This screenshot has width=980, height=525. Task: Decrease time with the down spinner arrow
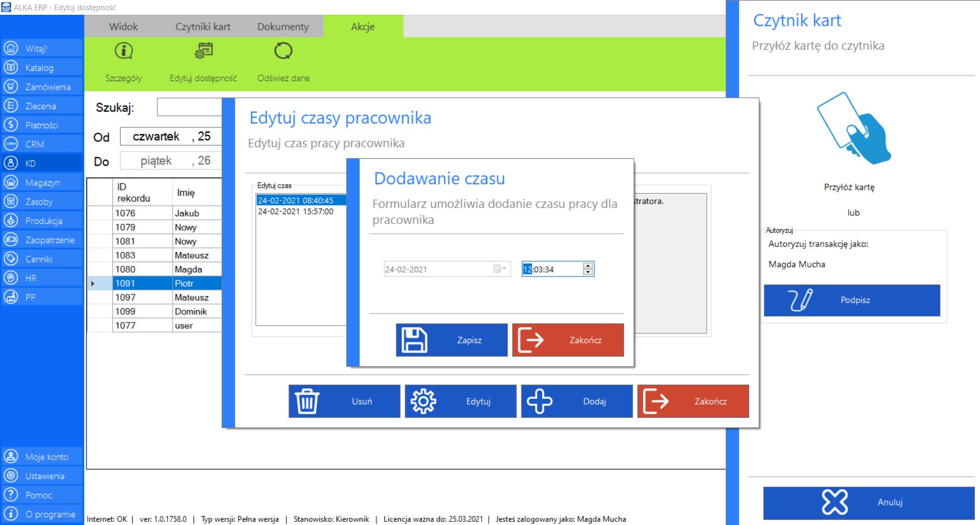coord(588,272)
